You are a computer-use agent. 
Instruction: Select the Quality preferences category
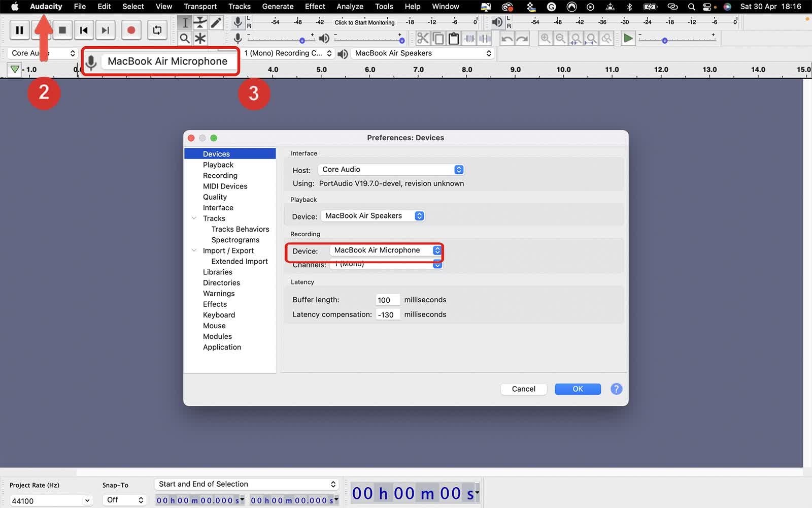coord(215,197)
